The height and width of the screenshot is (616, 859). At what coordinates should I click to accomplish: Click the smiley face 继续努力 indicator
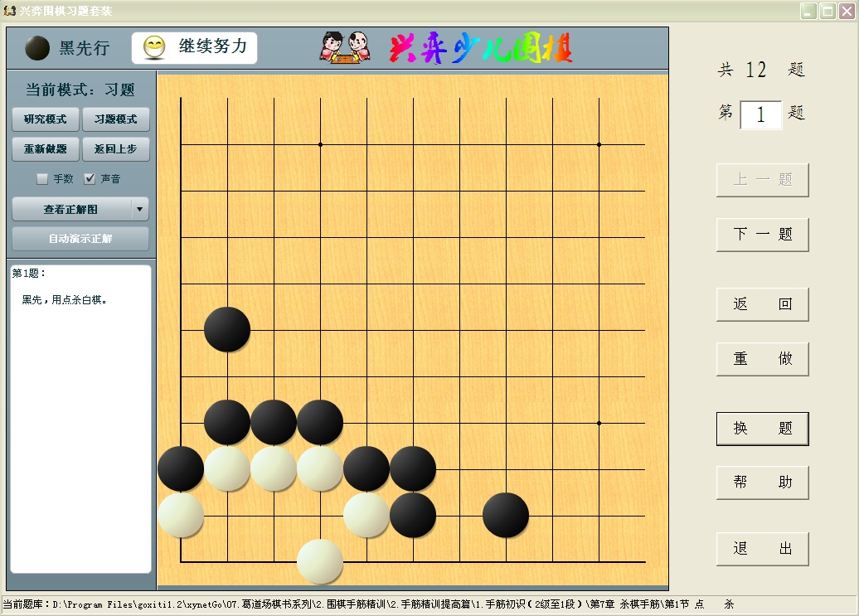(195, 47)
